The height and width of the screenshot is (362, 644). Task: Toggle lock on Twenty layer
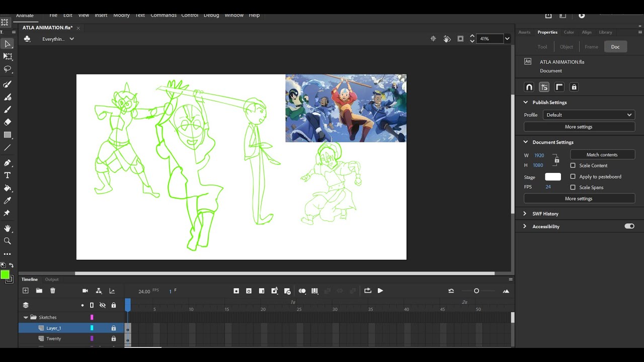(x=114, y=339)
